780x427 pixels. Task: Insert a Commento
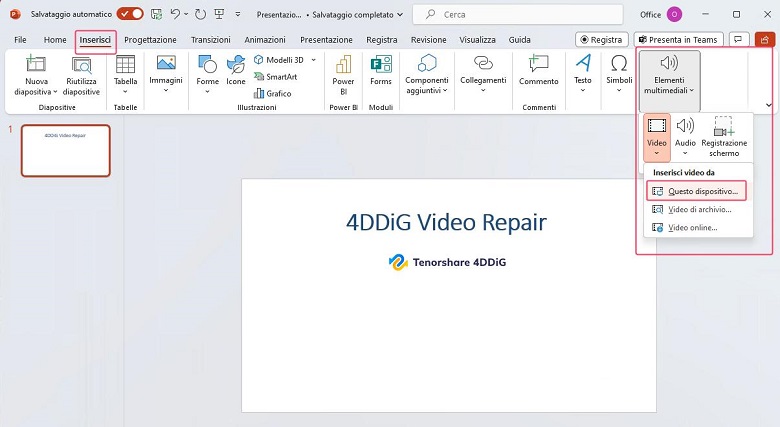coord(539,71)
